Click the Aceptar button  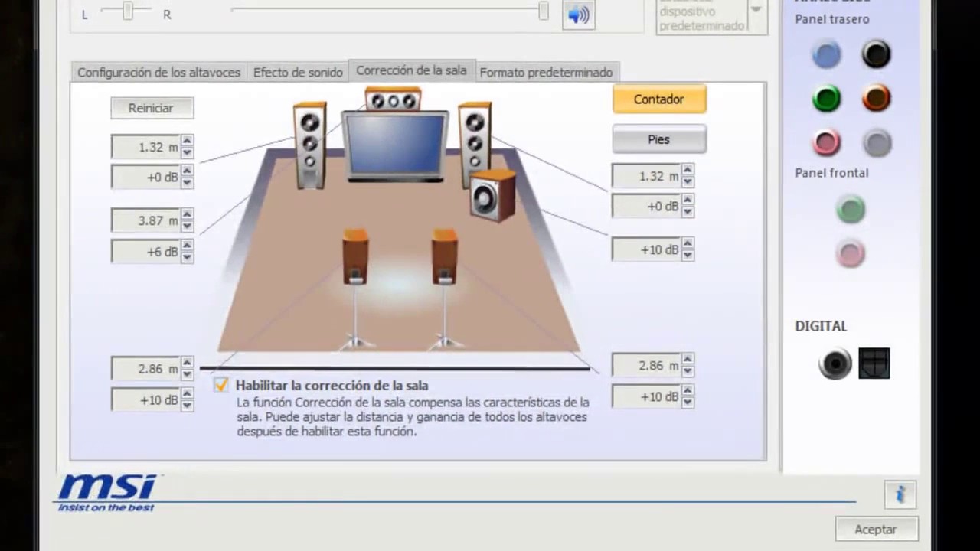click(x=876, y=529)
